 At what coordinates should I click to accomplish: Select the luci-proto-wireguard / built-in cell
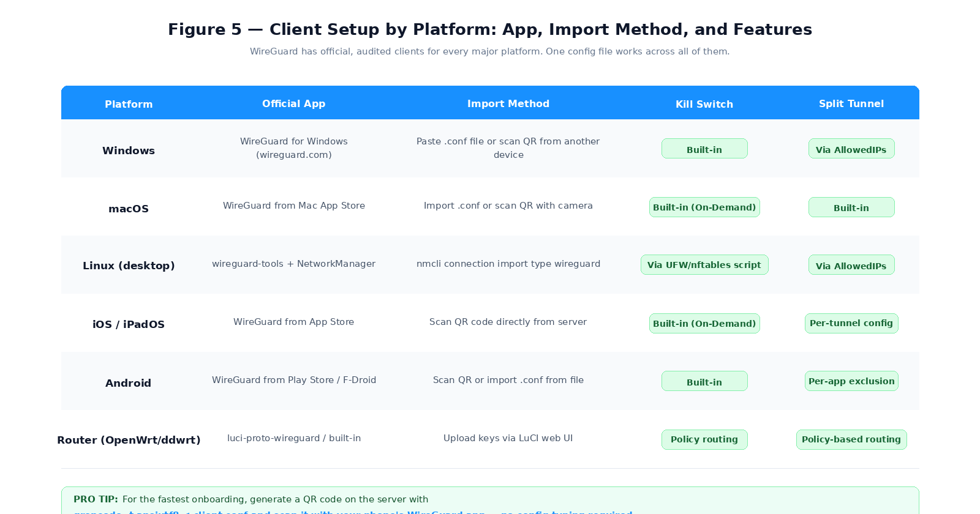point(294,438)
